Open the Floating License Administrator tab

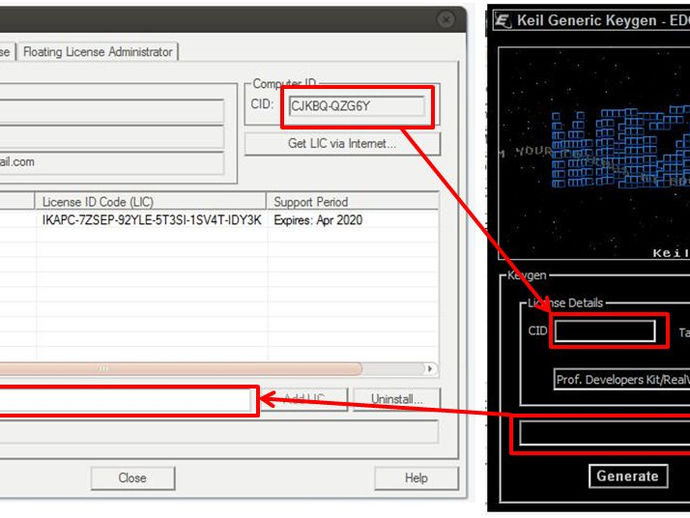[98, 51]
